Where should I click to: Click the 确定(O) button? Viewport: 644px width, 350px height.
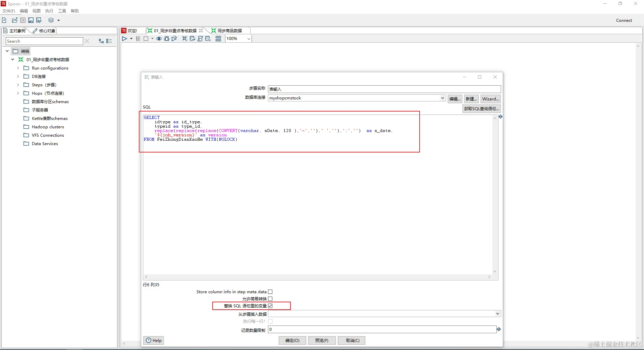[x=292, y=341]
